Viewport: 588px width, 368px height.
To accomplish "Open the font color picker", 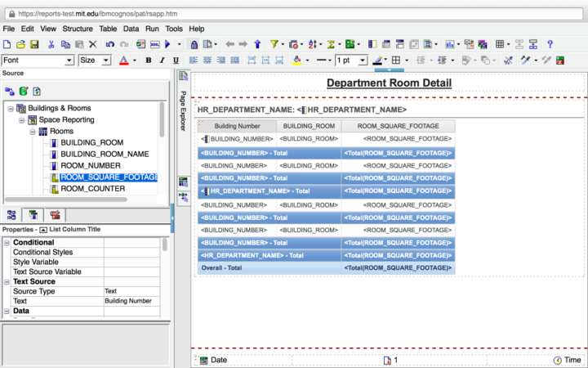I will (124, 61).
